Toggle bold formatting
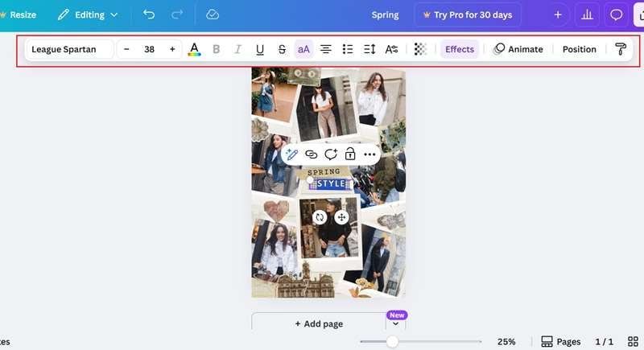The width and height of the screenshot is (644, 350). 216,49
